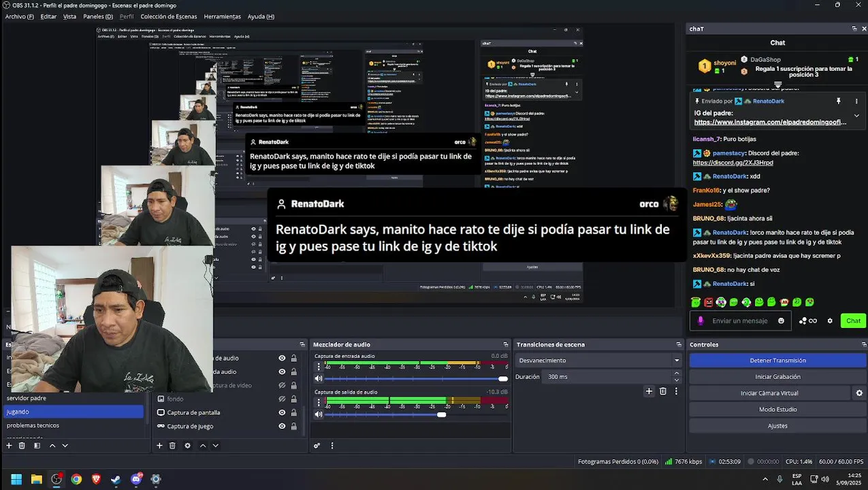Enable Modo Estudio
Screen dimensions: 868x490
777,410
